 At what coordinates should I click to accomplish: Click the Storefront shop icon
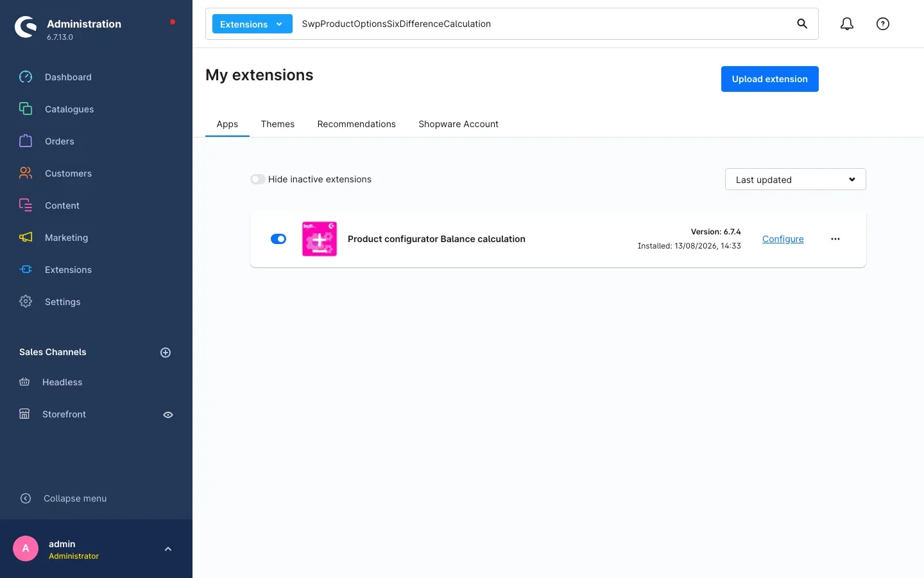24,414
